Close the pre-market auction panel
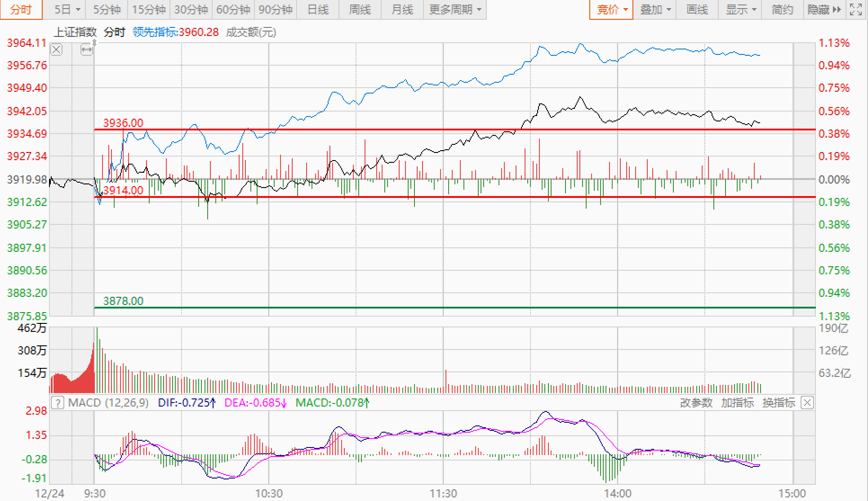Screen dimensions: 868x501 coord(56,49)
